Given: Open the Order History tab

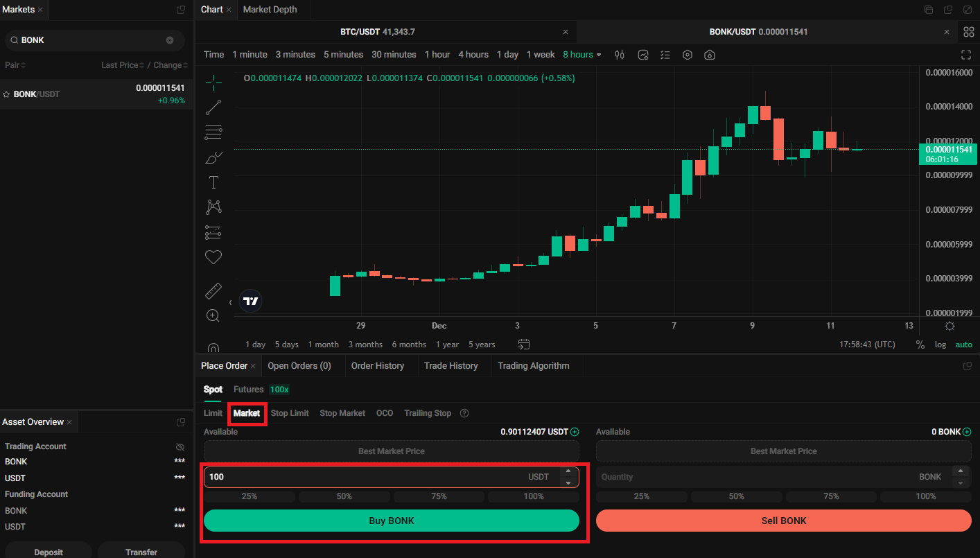Looking at the screenshot, I should click(378, 366).
